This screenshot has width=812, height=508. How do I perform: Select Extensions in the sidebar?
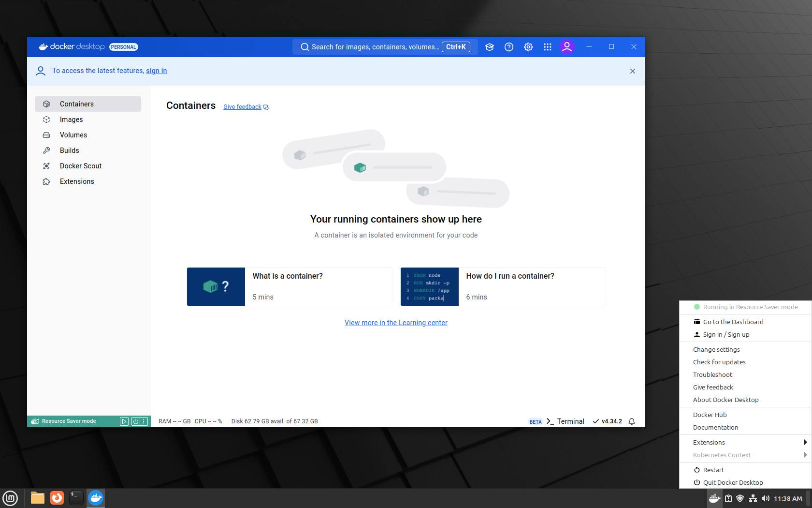88,181
